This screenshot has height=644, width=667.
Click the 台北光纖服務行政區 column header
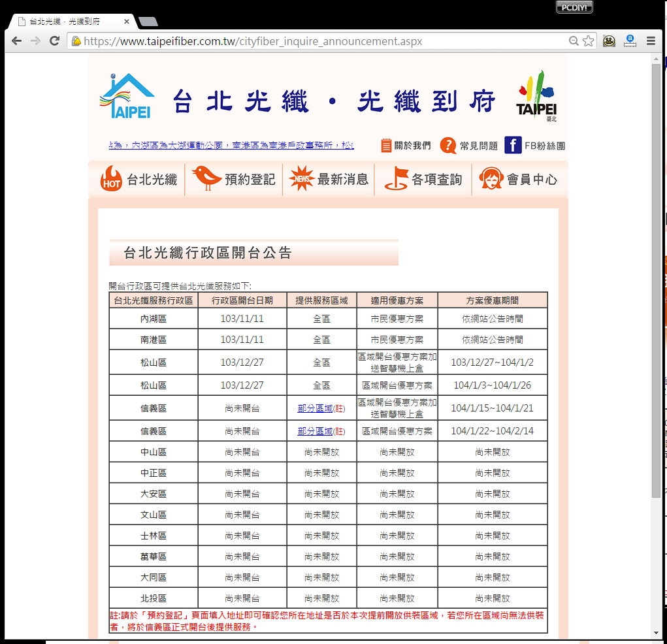154,300
